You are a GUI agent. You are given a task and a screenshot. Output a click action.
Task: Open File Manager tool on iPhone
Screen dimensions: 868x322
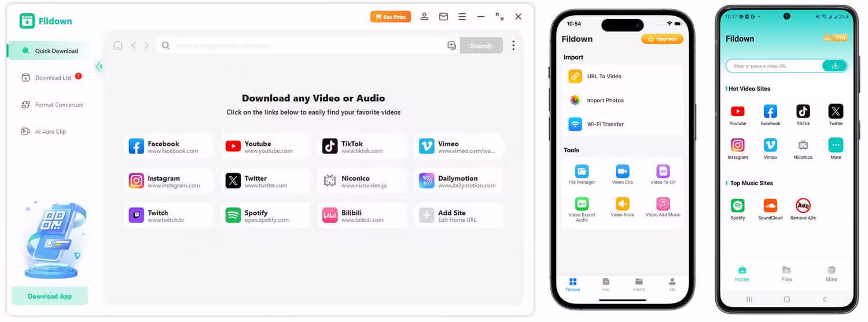582,174
